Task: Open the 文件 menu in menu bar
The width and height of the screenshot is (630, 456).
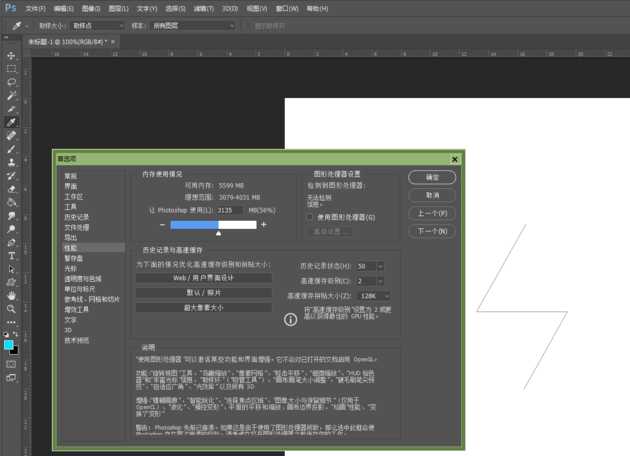Action: (35, 7)
